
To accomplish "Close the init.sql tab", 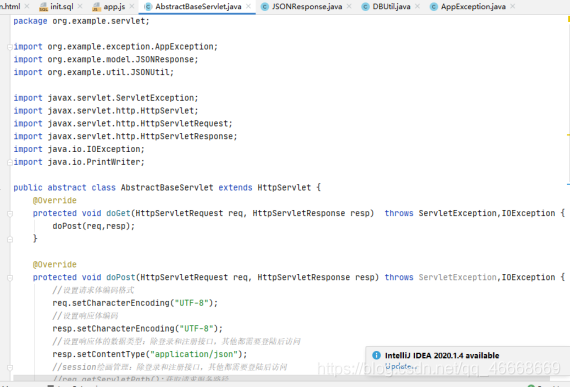I will click(x=80, y=6).
